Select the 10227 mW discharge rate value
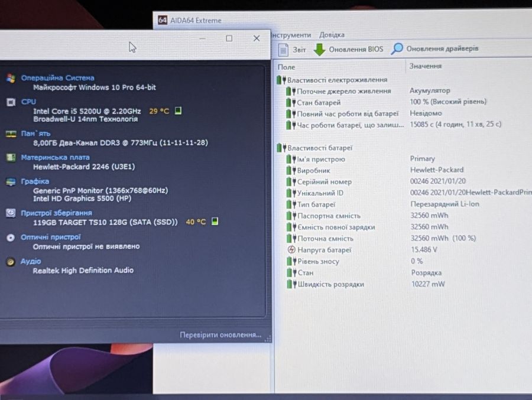The image size is (532, 400). (428, 284)
